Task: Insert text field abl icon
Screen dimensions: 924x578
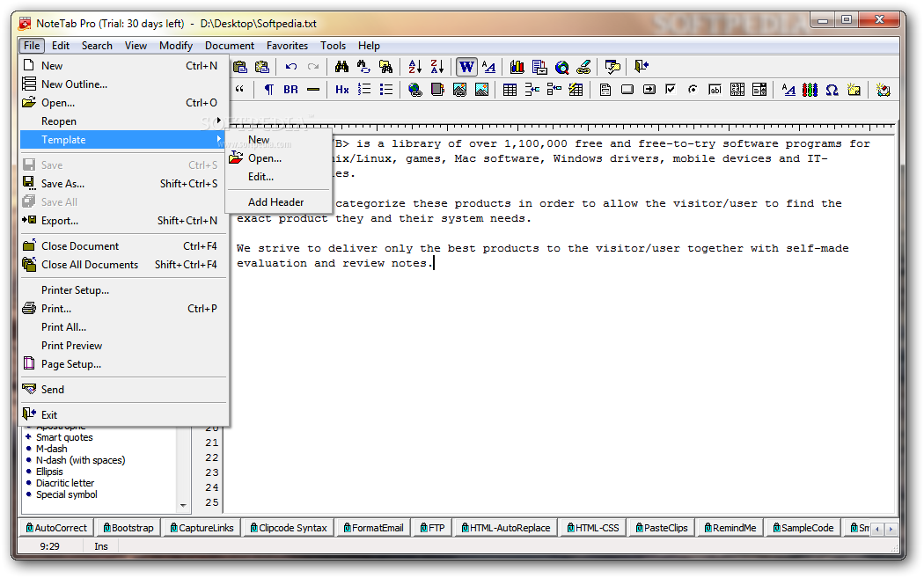Action: point(715,90)
